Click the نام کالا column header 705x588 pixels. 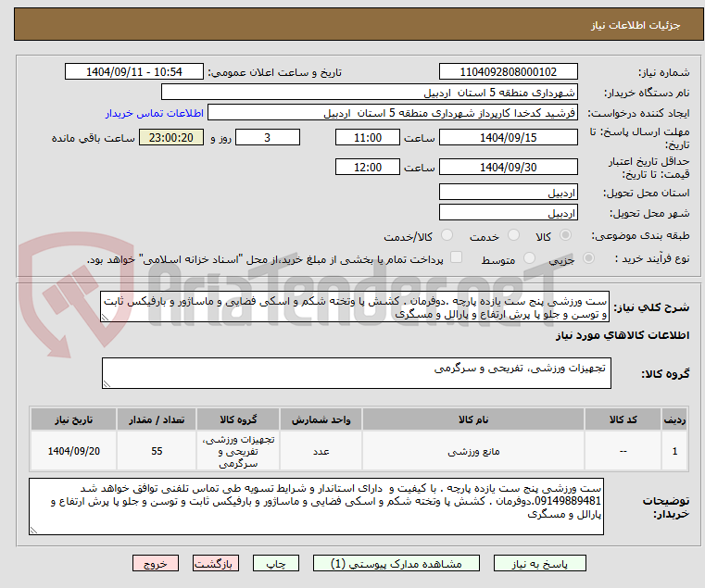tap(473, 419)
